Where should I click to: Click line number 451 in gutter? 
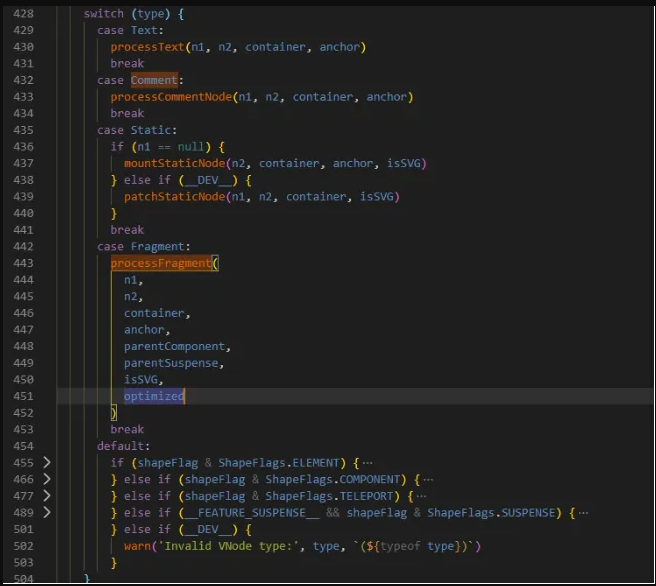pos(23,396)
